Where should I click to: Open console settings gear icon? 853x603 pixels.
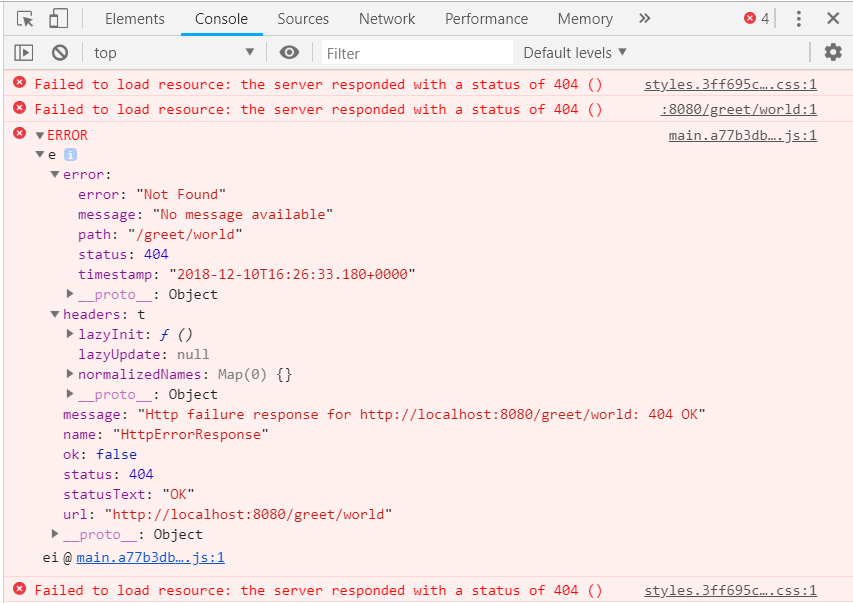click(x=833, y=52)
